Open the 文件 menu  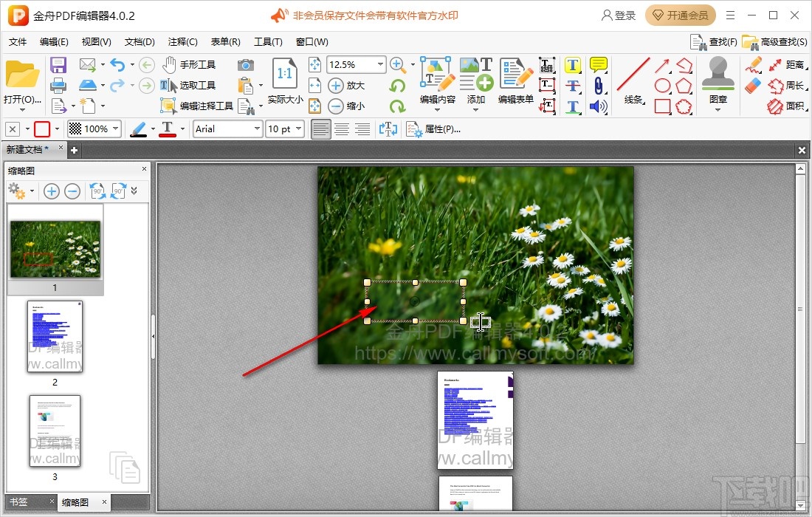18,42
